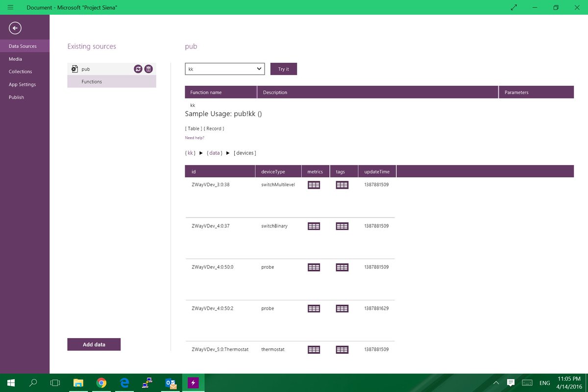Navigate to { data } breadcrumb
Image resolution: width=588 pixels, height=392 pixels.
pyautogui.click(x=214, y=153)
